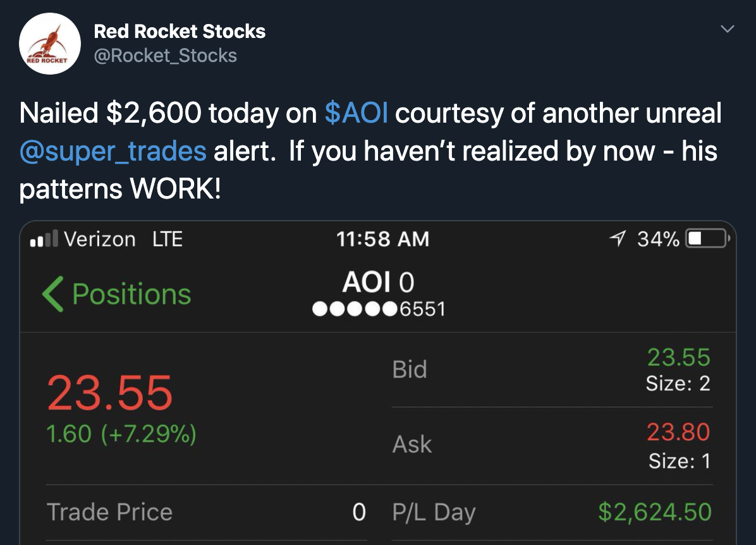
Task: Go back to Positions
Action: 131,295
